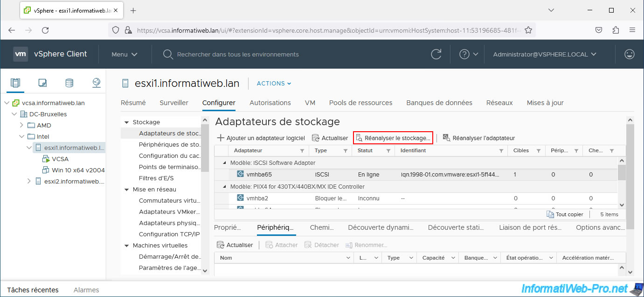Switch to Pools de ressources tab

(360, 103)
